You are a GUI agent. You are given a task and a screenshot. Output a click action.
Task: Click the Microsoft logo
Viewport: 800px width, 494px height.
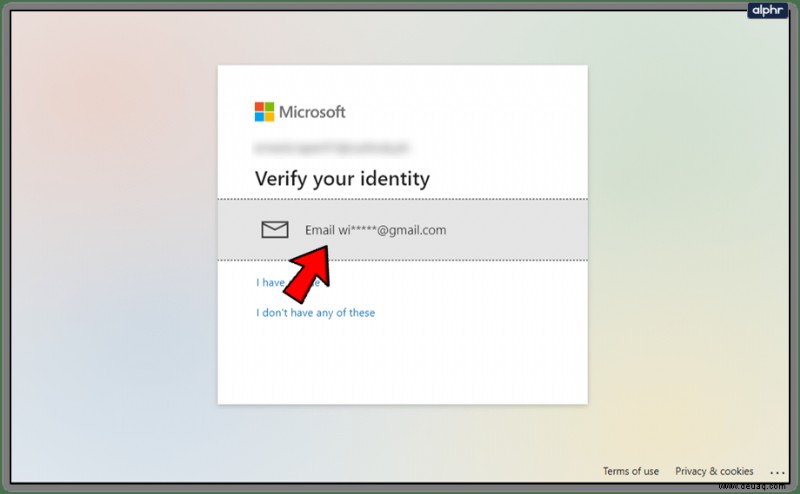click(x=300, y=112)
